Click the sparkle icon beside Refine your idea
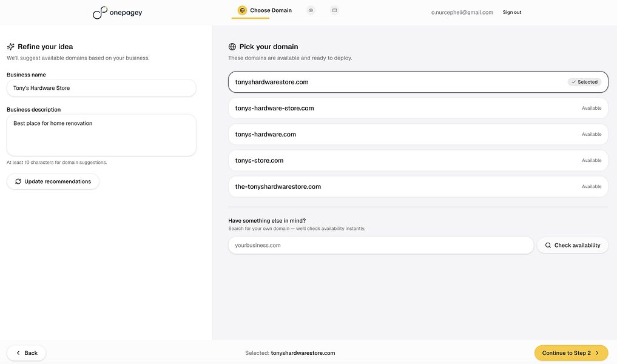The width and height of the screenshot is (617, 364). pyautogui.click(x=11, y=47)
